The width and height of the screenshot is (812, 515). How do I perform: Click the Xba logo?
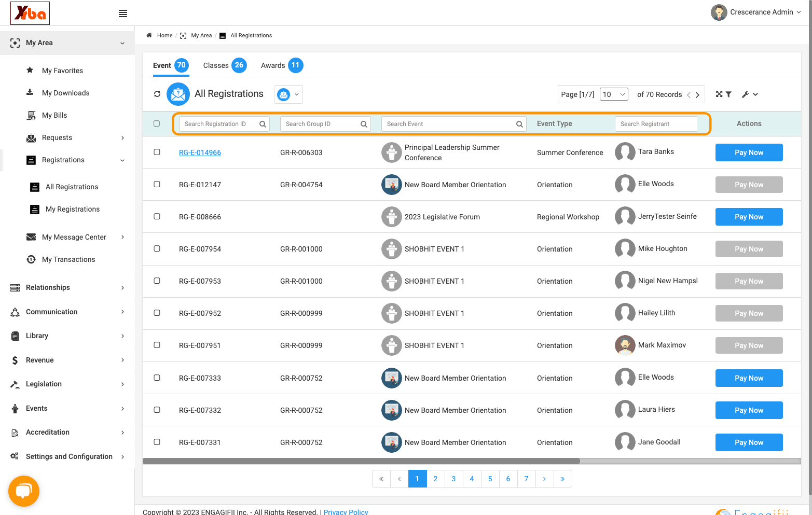coord(30,13)
